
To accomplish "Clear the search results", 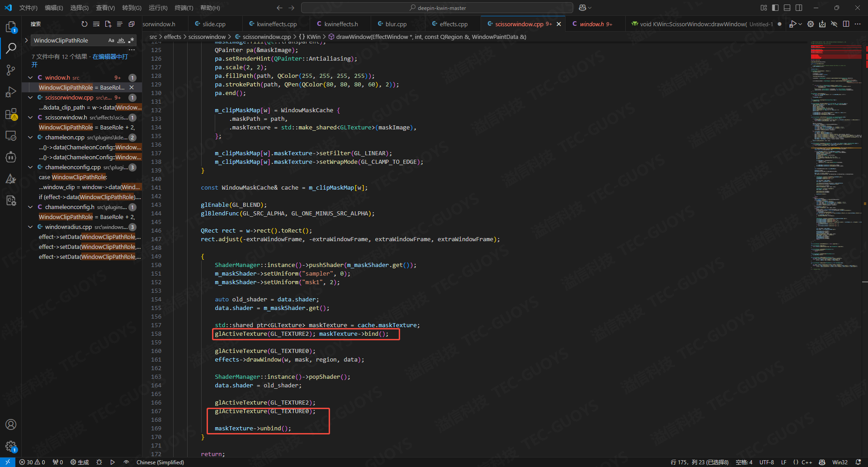I will tap(96, 24).
